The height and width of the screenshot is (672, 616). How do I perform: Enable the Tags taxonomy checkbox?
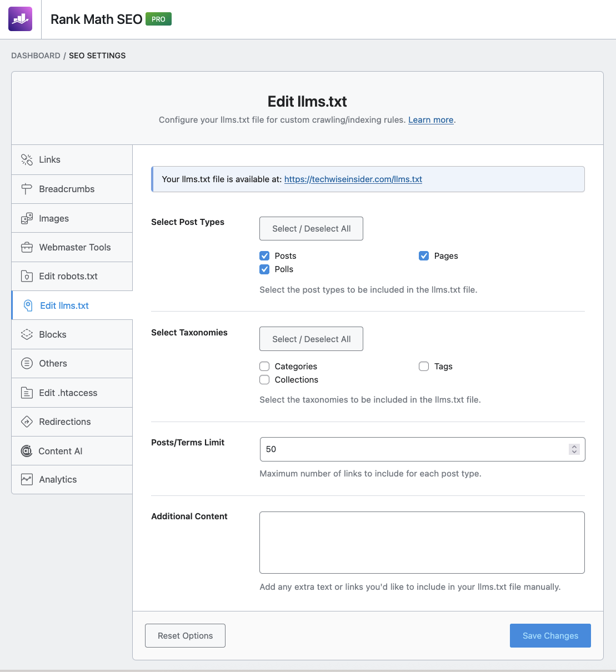(424, 367)
